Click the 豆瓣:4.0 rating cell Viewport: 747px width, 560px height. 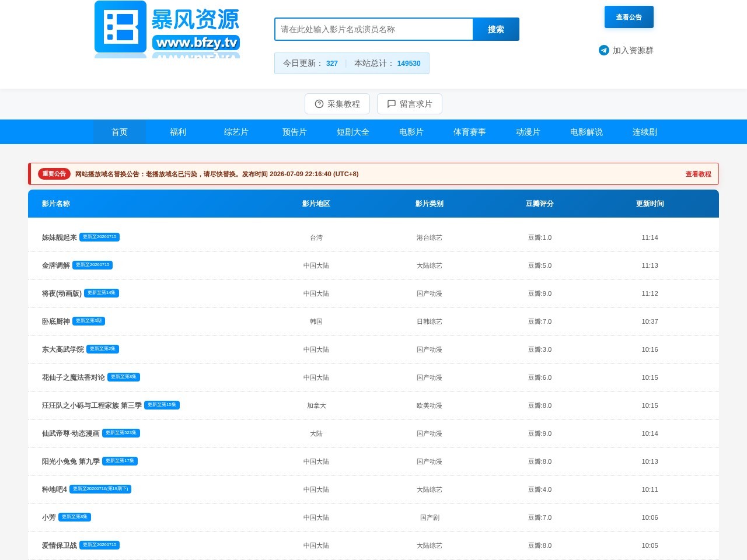[540, 489]
